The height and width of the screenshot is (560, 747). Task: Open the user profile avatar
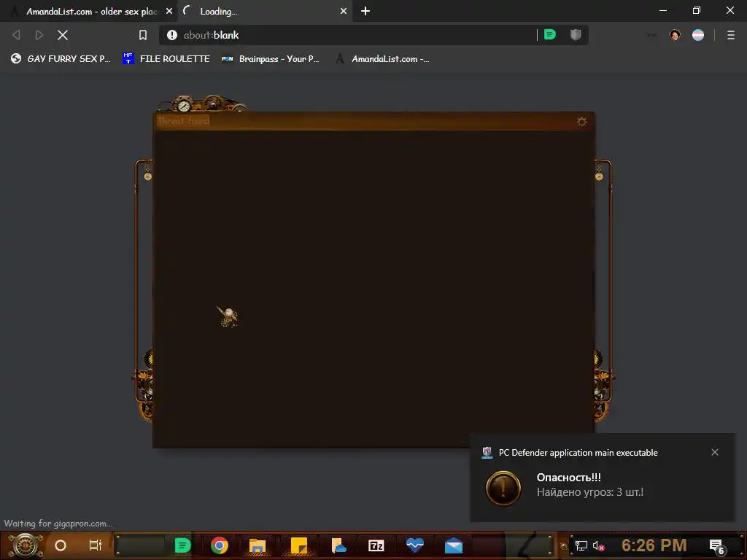pos(675,35)
